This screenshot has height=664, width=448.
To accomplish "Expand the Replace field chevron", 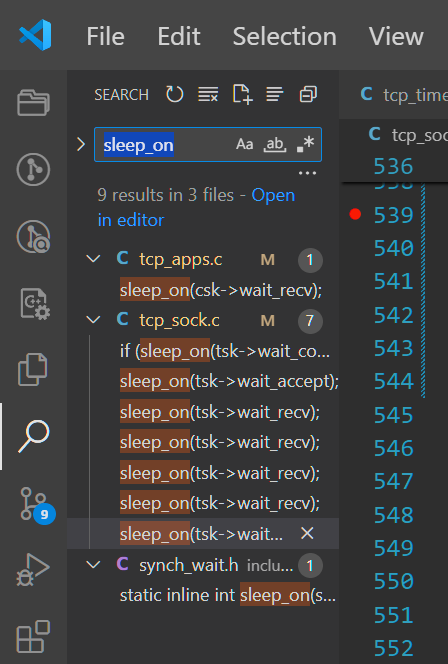I will pos(81,144).
